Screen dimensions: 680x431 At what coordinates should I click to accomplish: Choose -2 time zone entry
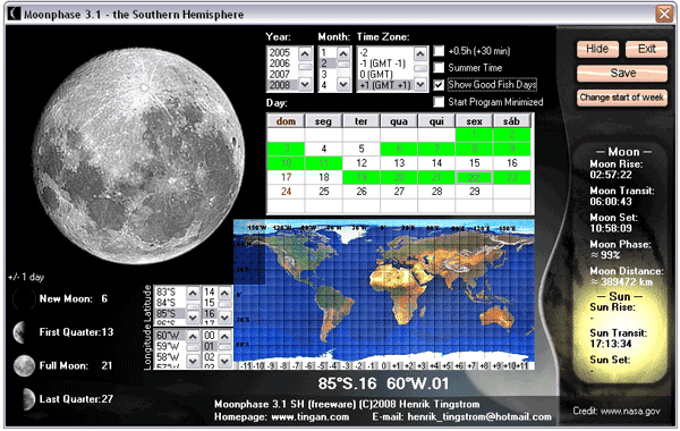pyautogui.click(x=386, y=53)
